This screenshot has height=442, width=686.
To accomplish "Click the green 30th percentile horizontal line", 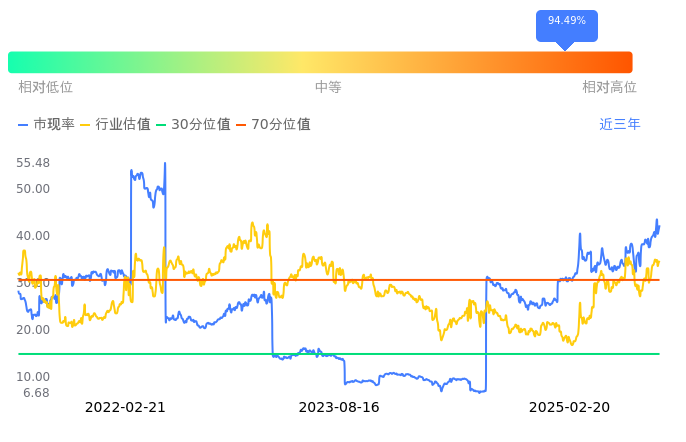I will pyautogui.click(x=400, y=354).
